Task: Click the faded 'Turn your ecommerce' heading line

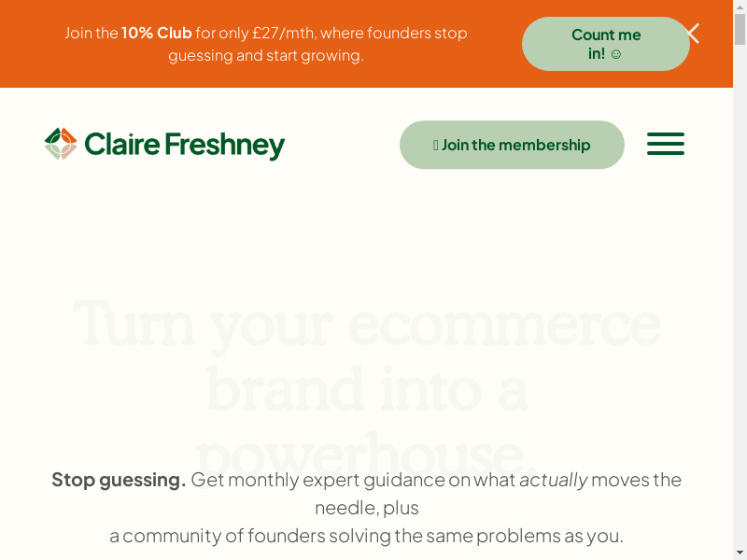Action: tap(366, 322)
